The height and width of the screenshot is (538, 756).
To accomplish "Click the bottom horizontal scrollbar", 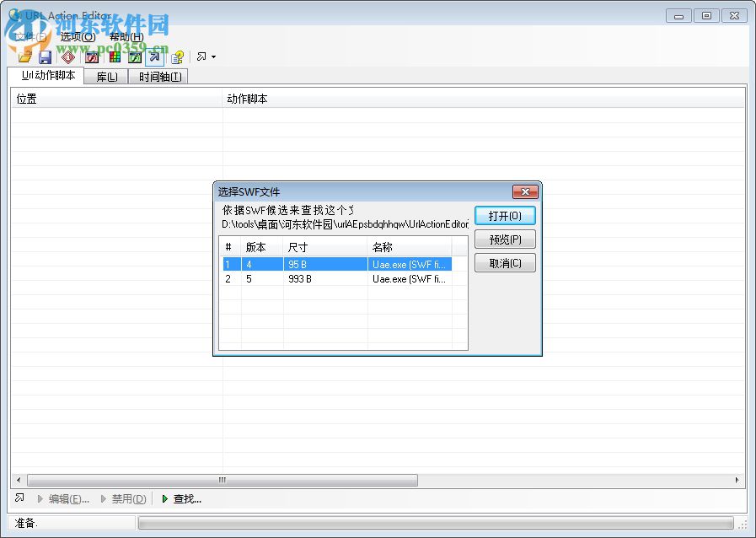I will point(222,480).
